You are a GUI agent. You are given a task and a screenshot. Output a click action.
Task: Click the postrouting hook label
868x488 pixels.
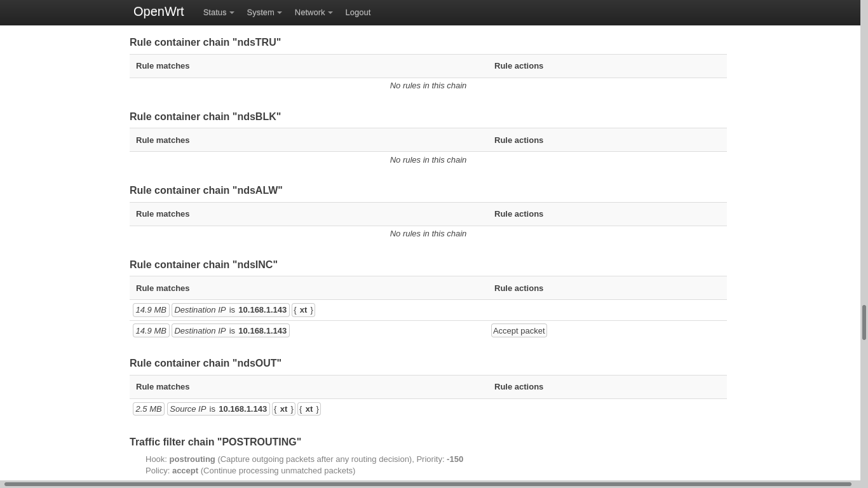[192, 459]
